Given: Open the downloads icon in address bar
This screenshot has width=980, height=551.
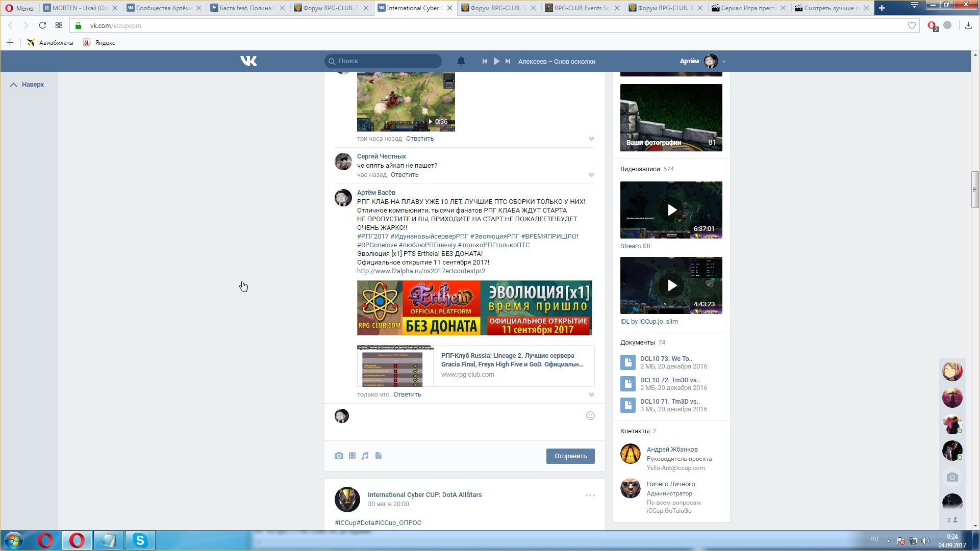Looking at the screenshot, I should (x=968, y=25).
